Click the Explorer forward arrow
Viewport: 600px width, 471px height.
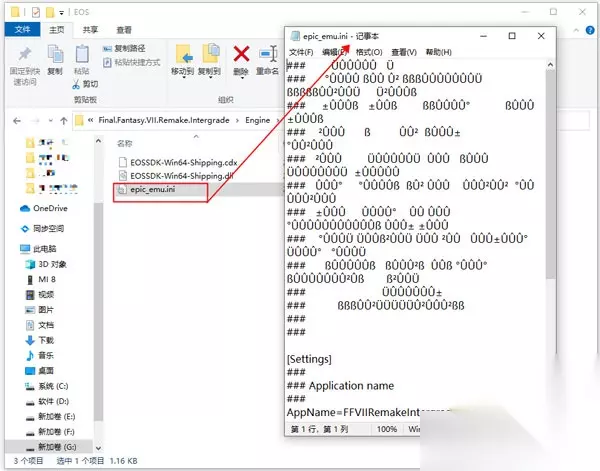click(35, 121)
